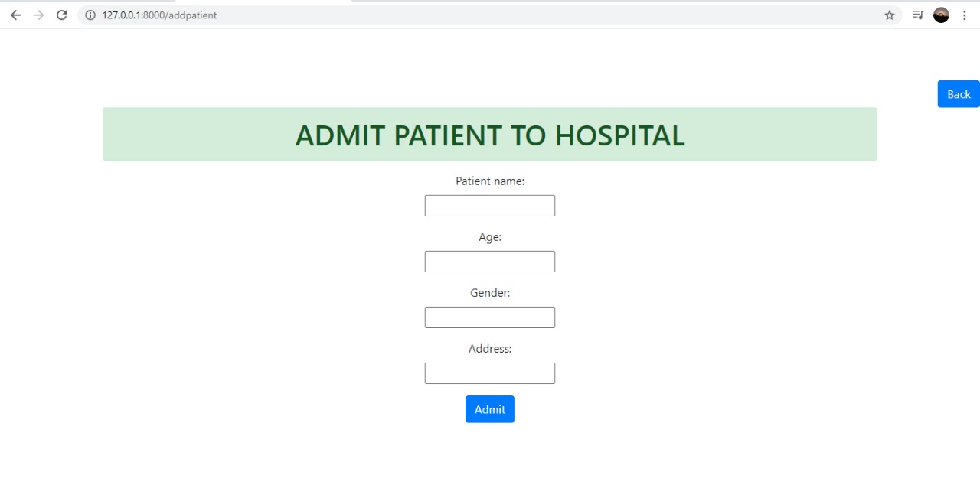Image resolution: width=980 pixels, height=498 pixels.
Task: Click the Back button on the page
Action: pos(958,93)
